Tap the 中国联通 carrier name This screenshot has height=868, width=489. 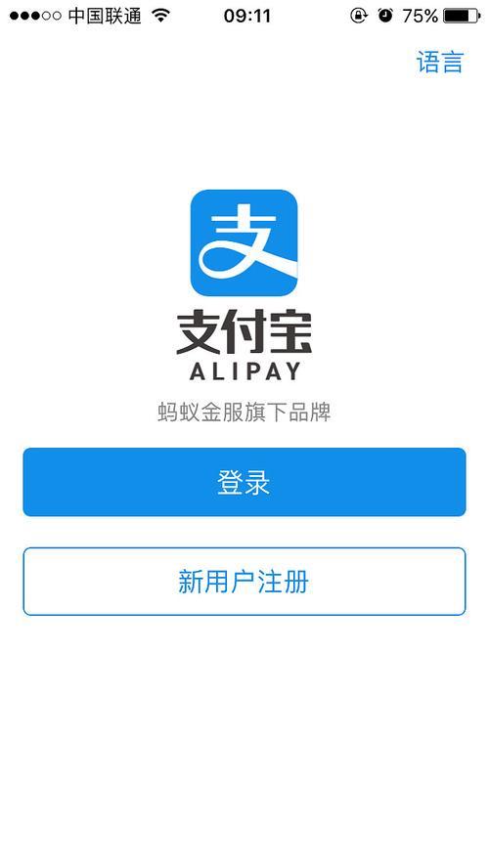106,16
